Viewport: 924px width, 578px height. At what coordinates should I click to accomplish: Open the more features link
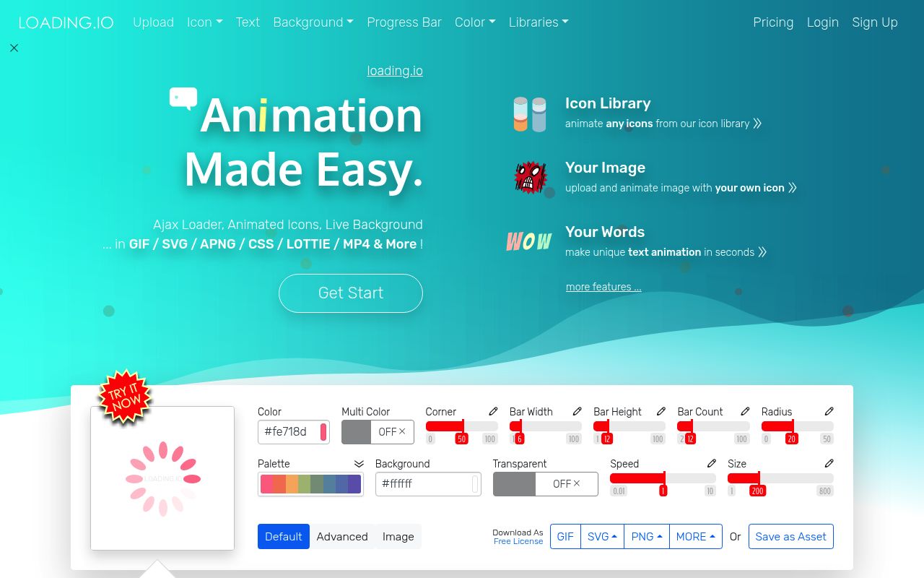point(603,287)
